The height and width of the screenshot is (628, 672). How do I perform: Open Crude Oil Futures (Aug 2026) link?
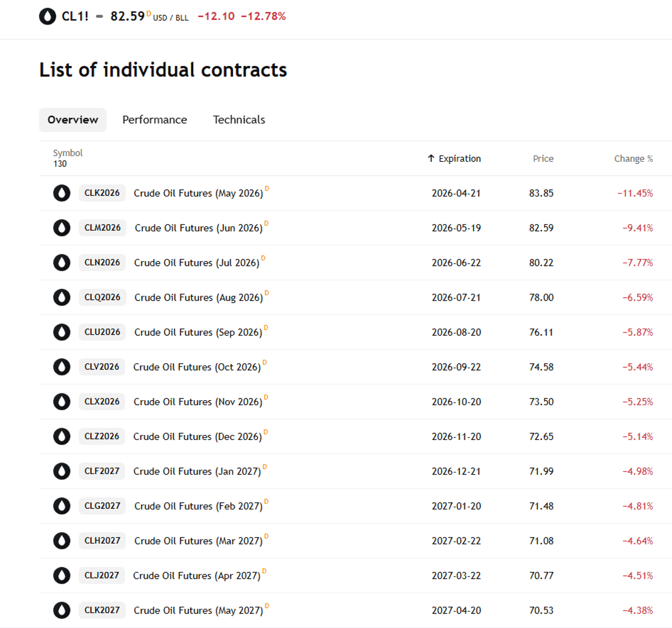click(x=198, y=298)
